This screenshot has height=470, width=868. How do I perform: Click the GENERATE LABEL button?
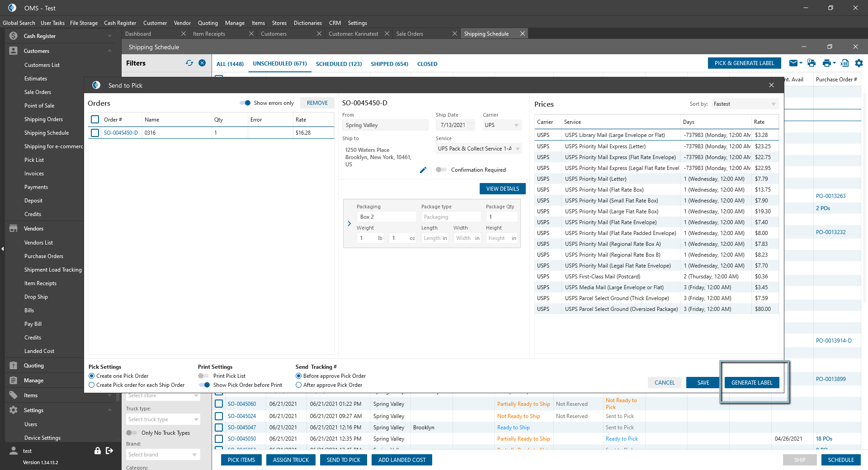[x=751, y=382]
